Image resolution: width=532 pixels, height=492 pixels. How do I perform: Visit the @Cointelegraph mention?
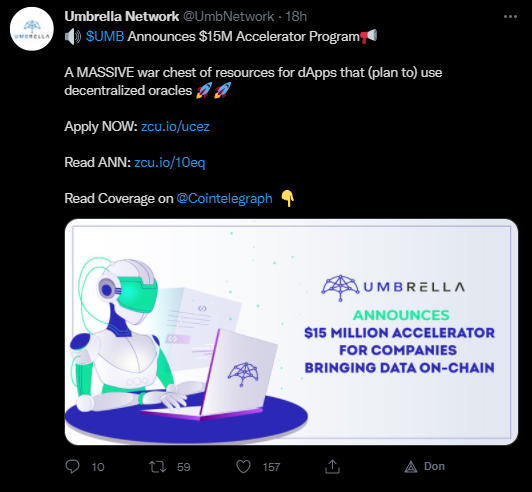[224, 198]
